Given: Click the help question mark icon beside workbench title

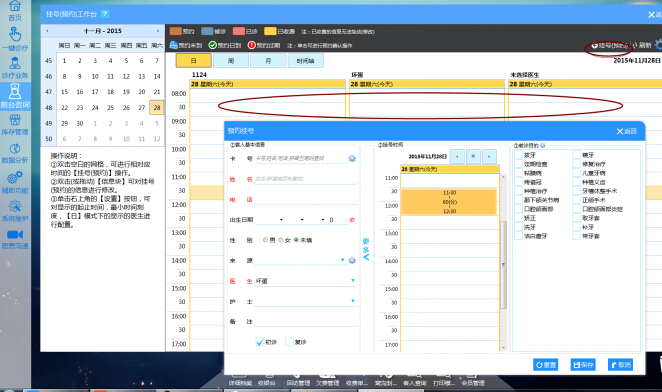Looking at the screenshot, I should pos(105,14).
